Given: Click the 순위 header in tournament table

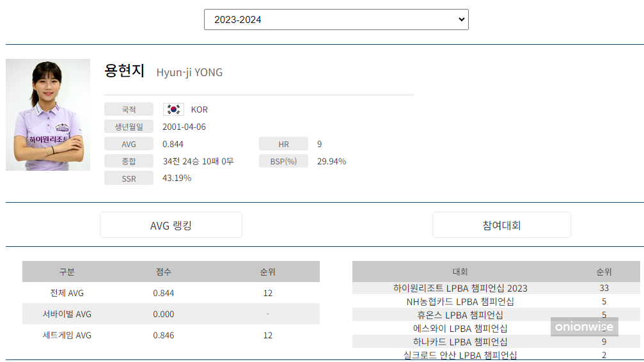Looking at the screenshot, I should [x=604, y=272].
